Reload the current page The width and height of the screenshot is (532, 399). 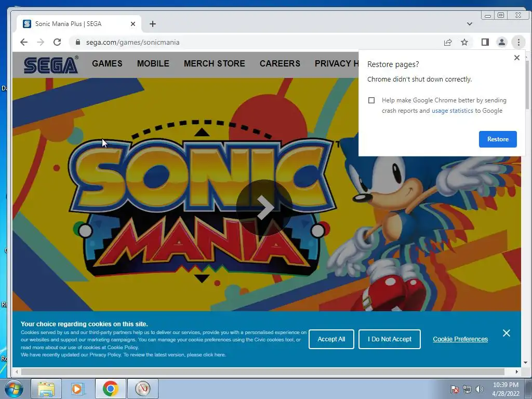tap(57, 42)
